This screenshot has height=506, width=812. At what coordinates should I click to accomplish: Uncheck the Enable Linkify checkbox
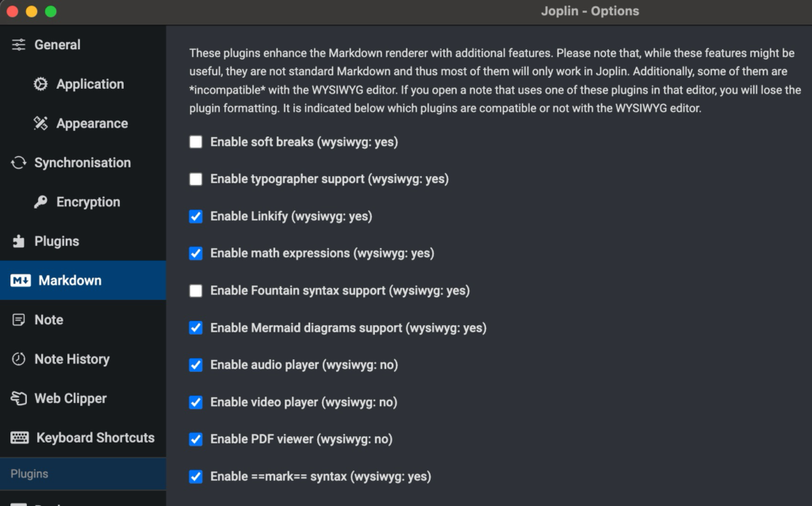pyautogui.click(x=196, y=217)
